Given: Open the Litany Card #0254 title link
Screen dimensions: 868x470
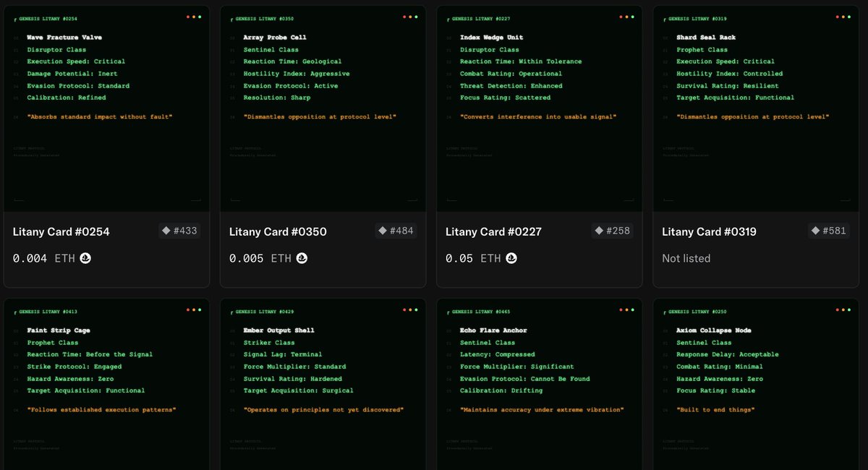Looking at the screenshot, I should [61, 232].
